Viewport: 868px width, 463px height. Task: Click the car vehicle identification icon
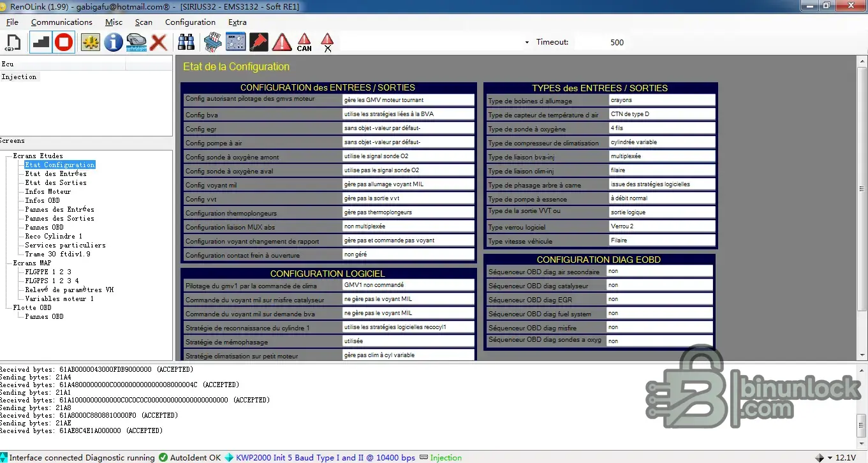pyautogui.click(x=136, y=43)
